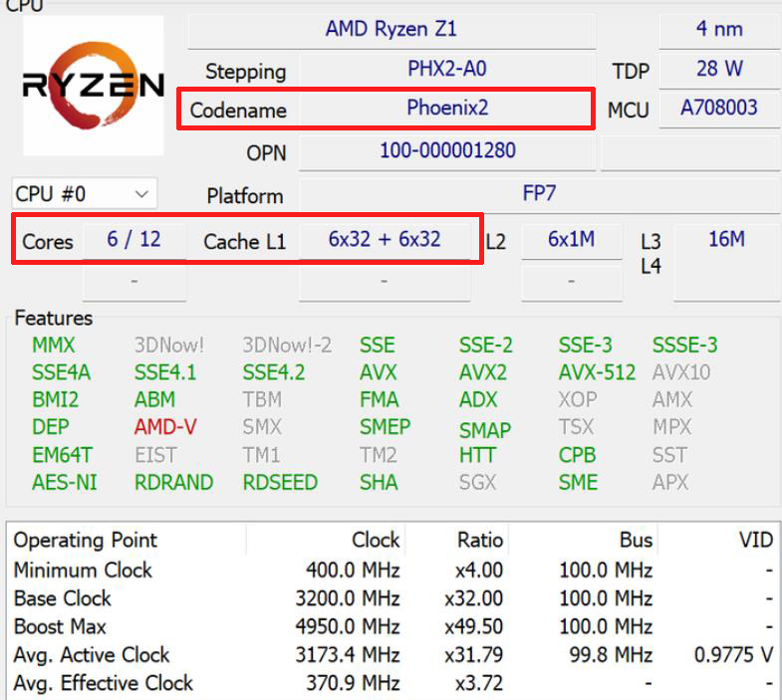Screen dimensions: 782x700
Task: Select the Boost Max row
Action: click(60, 627)
